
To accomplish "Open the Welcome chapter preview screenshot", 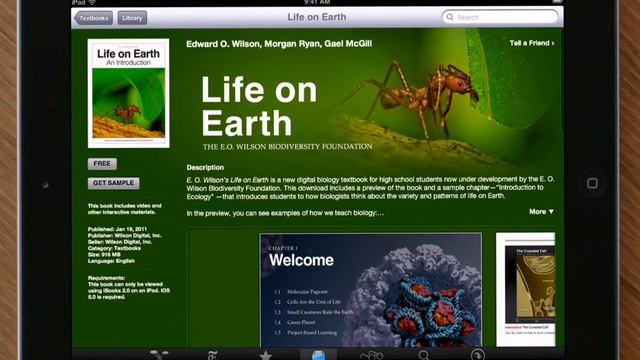I will pyautogui.click(x=371, y=290).
